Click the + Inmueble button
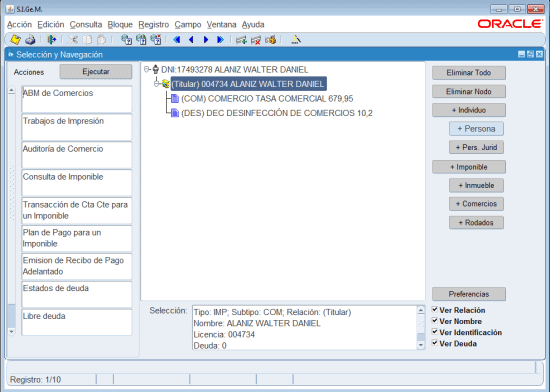This screenshot has height=392, width=550. point(476,185)
